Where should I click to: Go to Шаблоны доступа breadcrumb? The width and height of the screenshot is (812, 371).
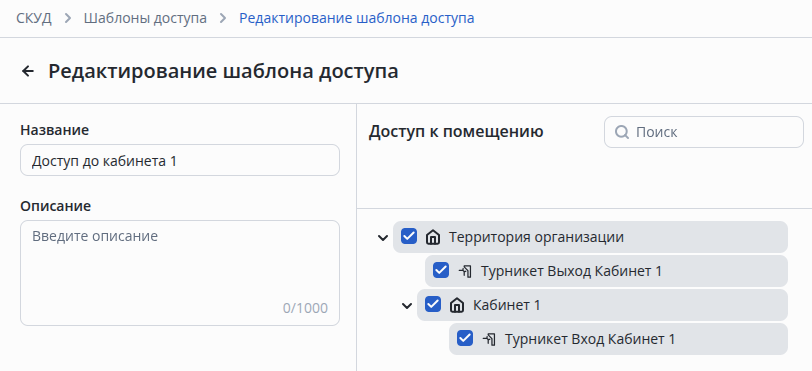click(x=145, y=19)
